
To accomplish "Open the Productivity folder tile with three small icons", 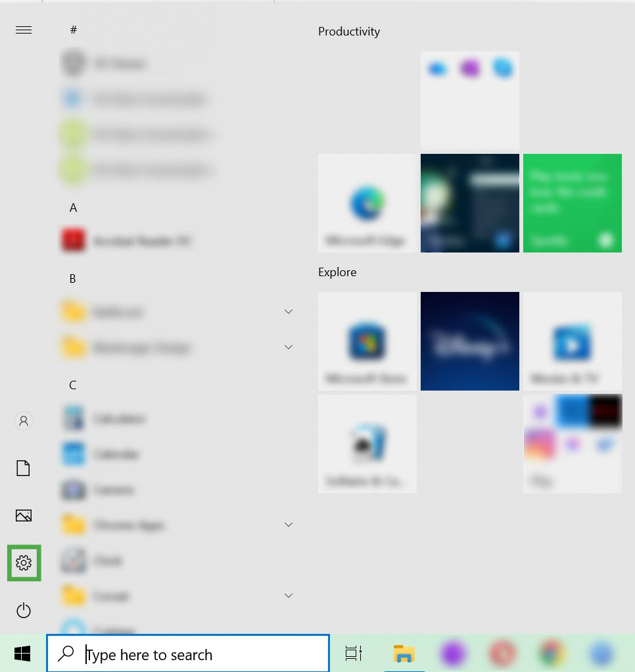I will pyautogui.click(x=470, y=101).
